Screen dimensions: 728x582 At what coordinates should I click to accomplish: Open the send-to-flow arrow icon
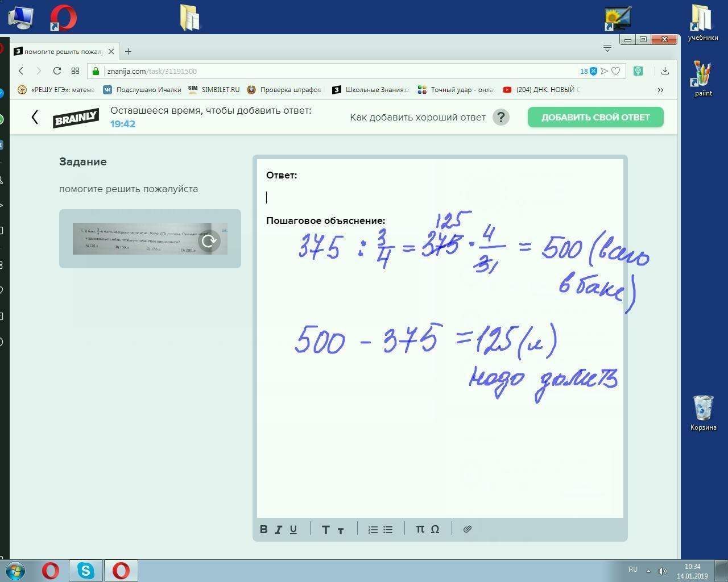click(x=605, y=71)
